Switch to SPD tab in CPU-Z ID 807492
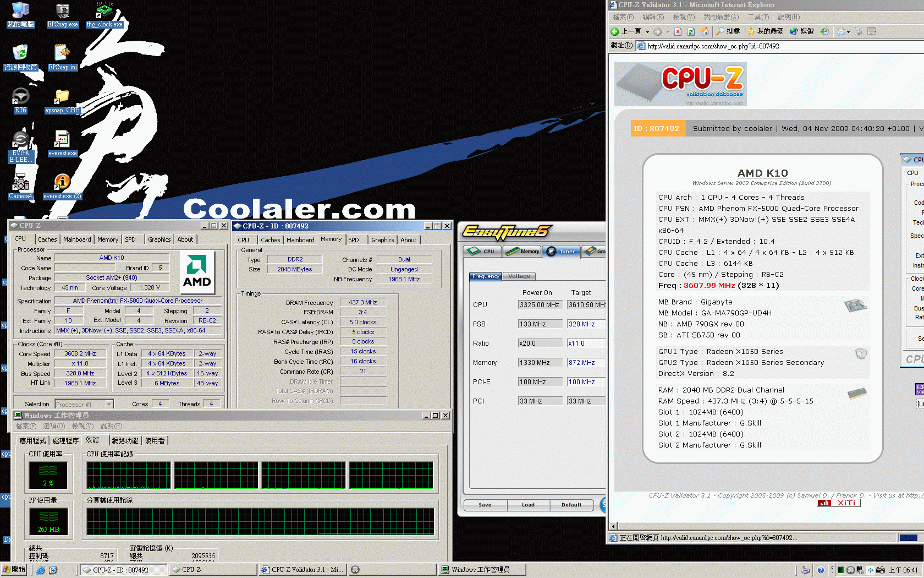The height and width of the screenshot is (578, 924). 354,240
